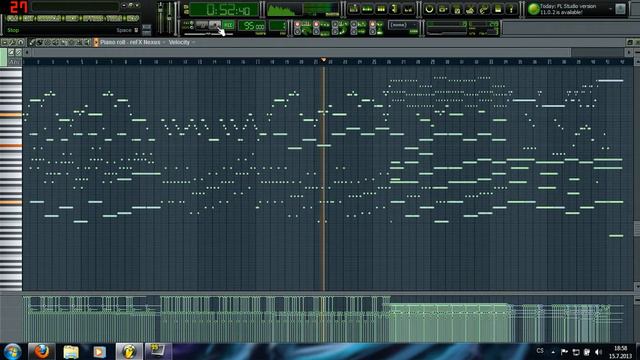Toggle typing keyboard to piano switch
640x360 pixels.
298,24
